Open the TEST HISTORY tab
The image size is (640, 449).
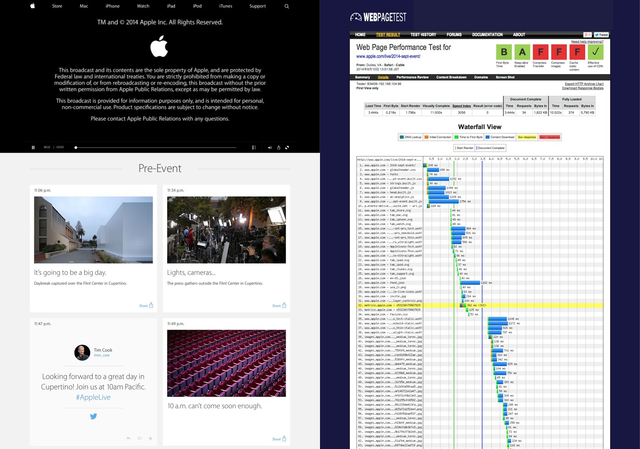tap(423, 35)
